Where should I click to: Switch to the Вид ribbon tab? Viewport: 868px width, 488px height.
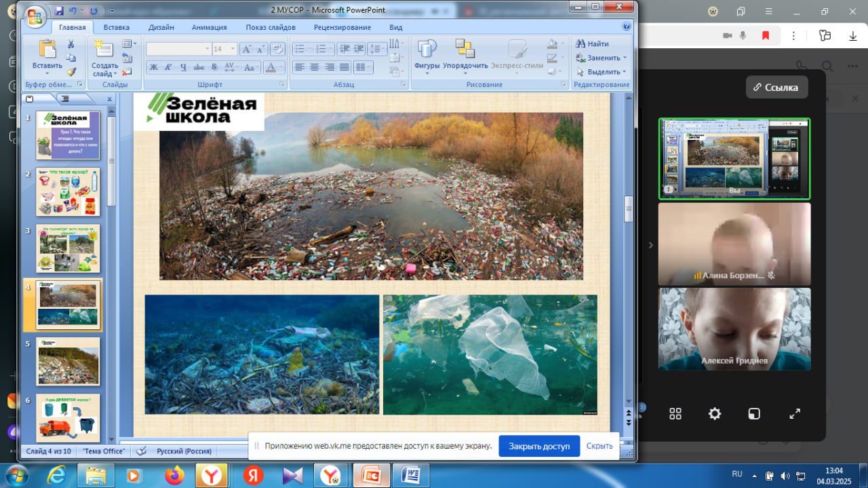pos(396,27)
